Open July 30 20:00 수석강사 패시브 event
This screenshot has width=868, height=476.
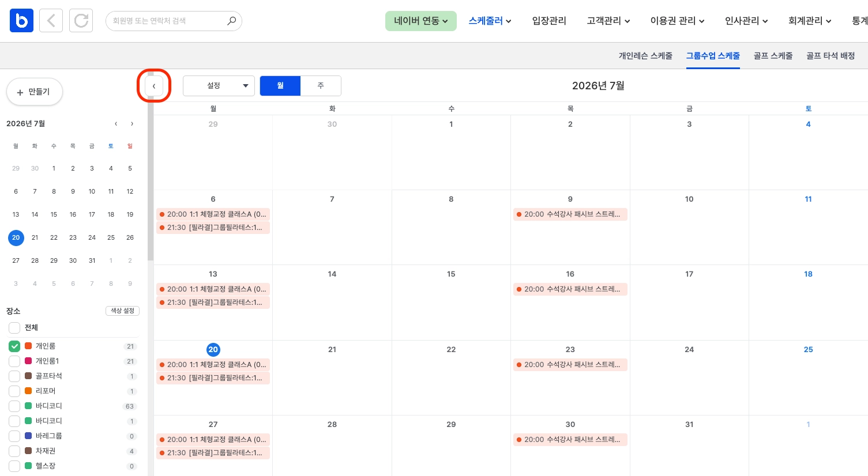coord(570,440)
